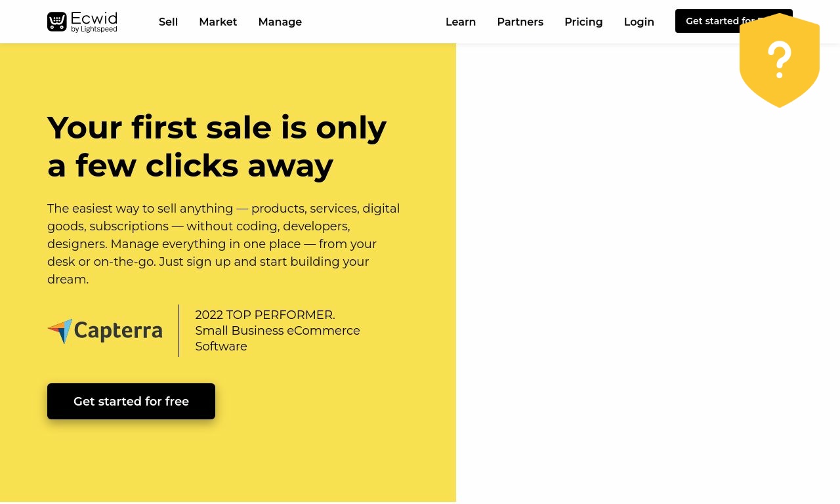Click the yellow shield question mark icon
This screenshot has width=840, height=504.
(780, 60)
